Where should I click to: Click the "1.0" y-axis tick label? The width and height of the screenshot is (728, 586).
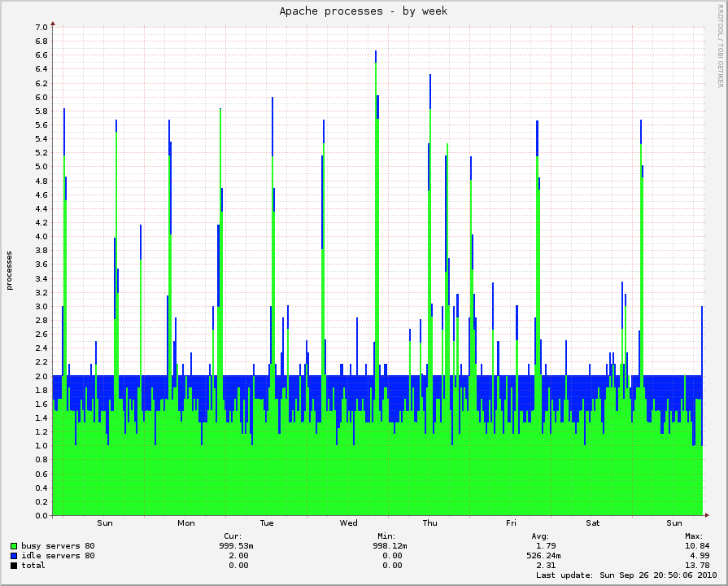41,446
